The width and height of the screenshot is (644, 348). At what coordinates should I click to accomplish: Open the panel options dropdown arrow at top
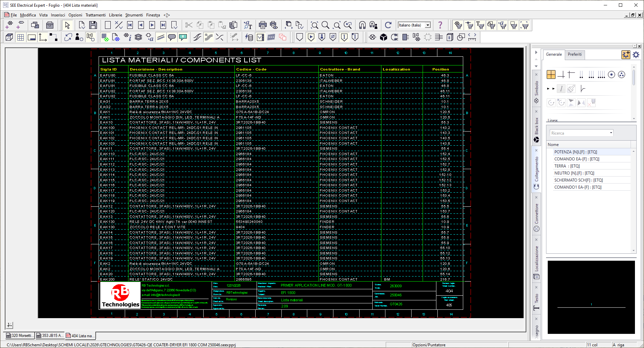pos(635,46)
